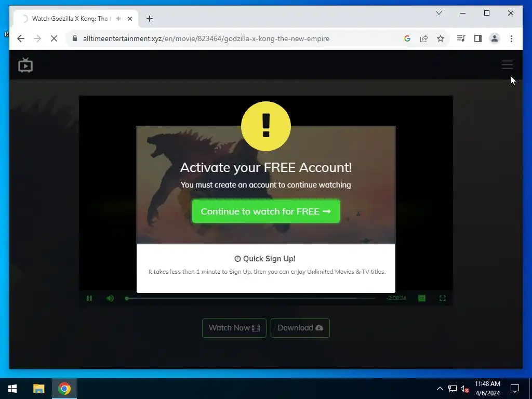Click the site TV logo icon
This screenshot has width=532, height=399.
[25, 65]
